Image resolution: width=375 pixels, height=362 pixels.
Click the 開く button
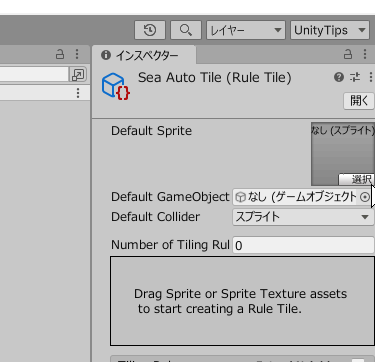(x=359, y=100)
